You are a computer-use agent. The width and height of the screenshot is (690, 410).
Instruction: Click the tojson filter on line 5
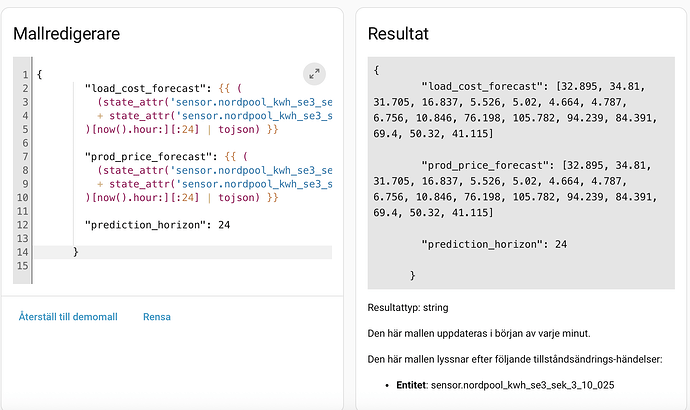236,129
